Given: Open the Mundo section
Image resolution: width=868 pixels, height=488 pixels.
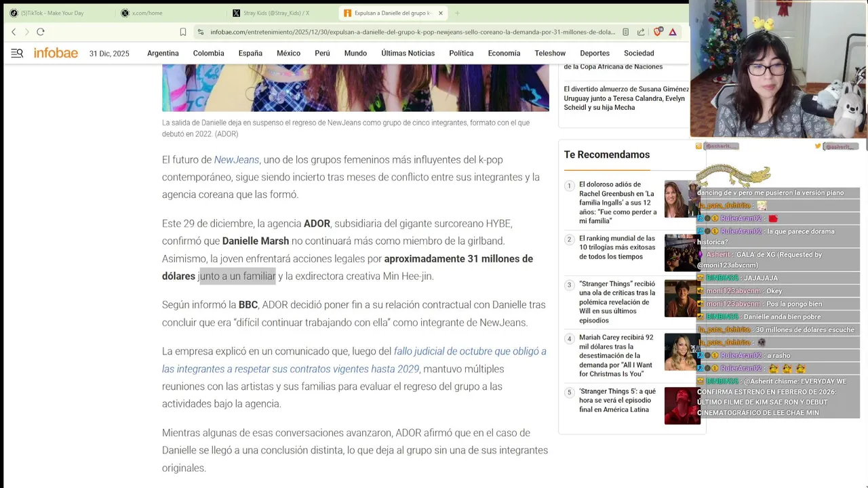Looking at the screenshot, I should click(x=355, y=53).
